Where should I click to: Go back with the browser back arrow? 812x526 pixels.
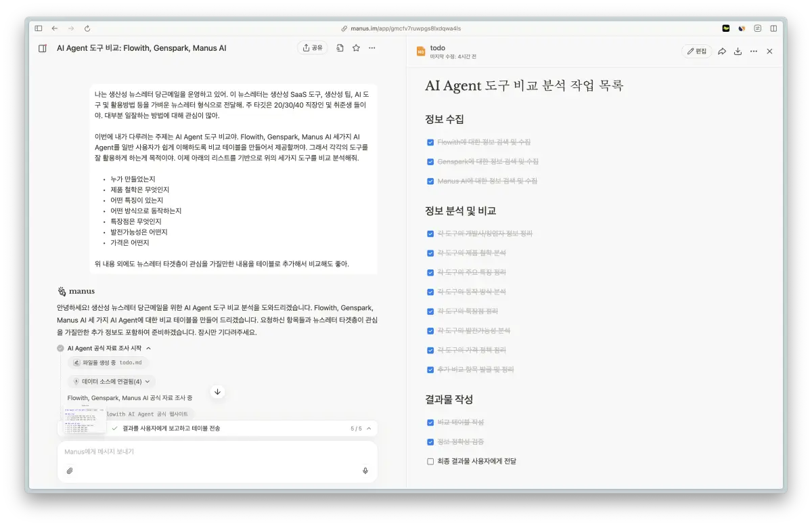55,28
